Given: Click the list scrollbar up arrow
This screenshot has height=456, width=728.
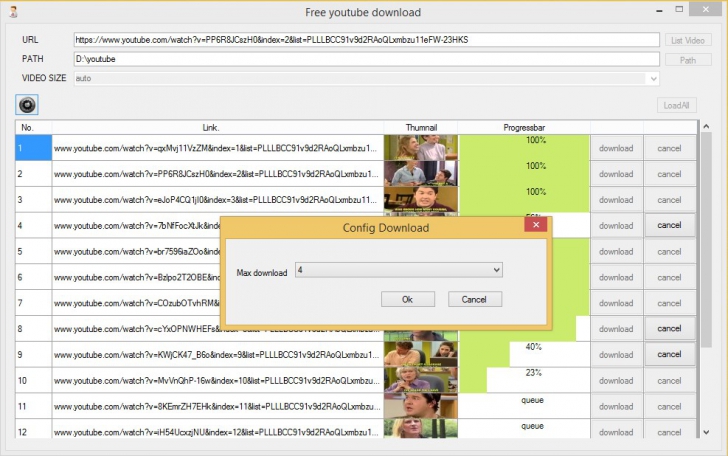Looking at the screenshot, I should coord(706,126).
